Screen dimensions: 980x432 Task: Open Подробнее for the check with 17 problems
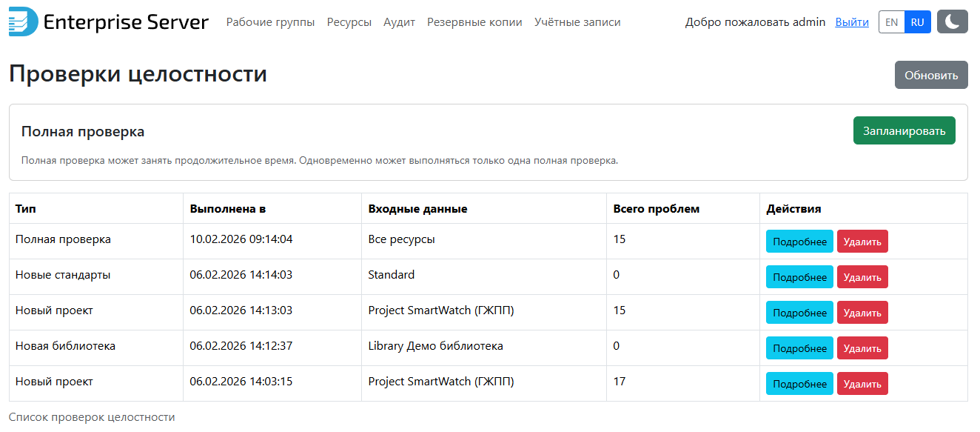(799, 384)
